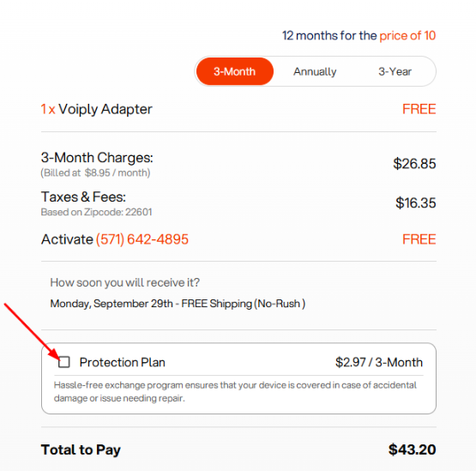The image size is (476, 471).
Task: Switch to Annually billing option
Action: (315, 72)
